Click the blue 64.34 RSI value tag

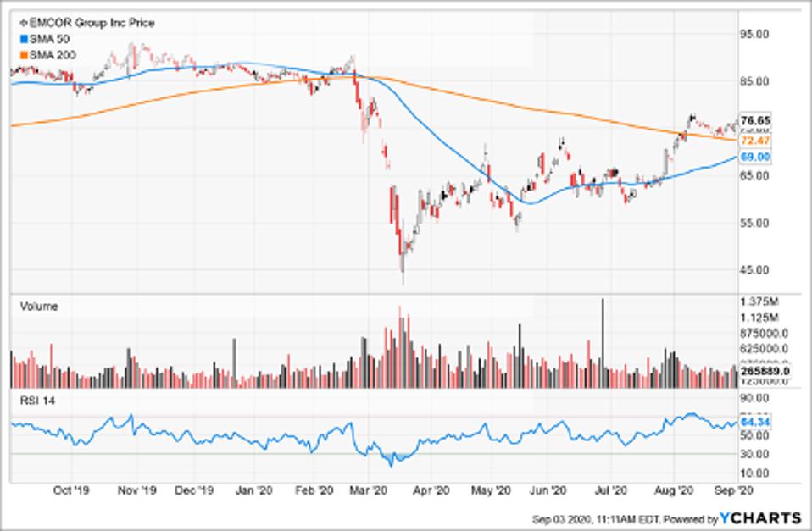[754, 420]
